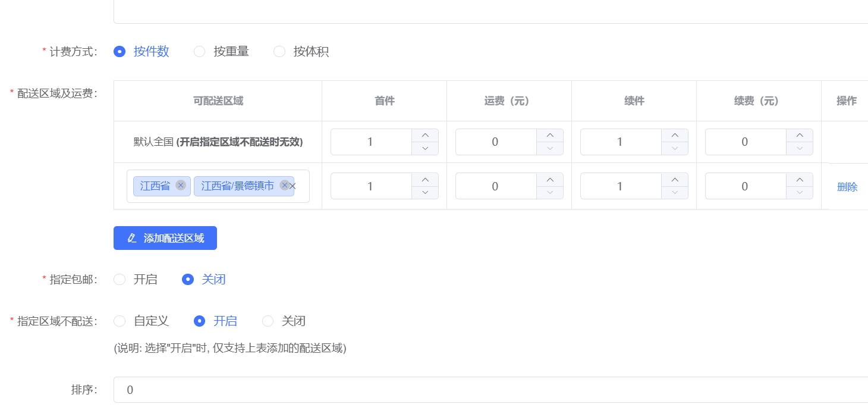The image size is (868, 407).
Task: Remove the 江西省/景德镇市 tag
Action: 284,186
